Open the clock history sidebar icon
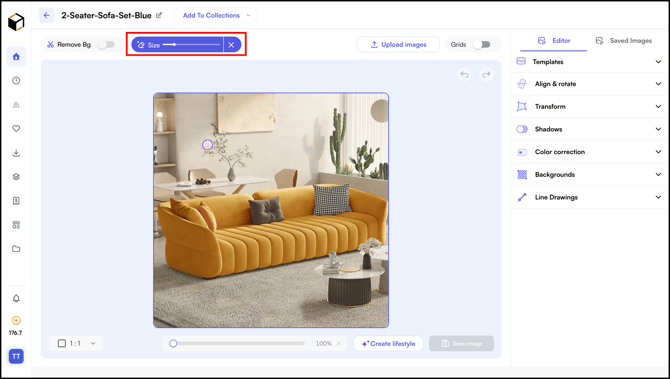Image resolution: width=670 pixels, height=379 pixels. click(x=16, y=81)
